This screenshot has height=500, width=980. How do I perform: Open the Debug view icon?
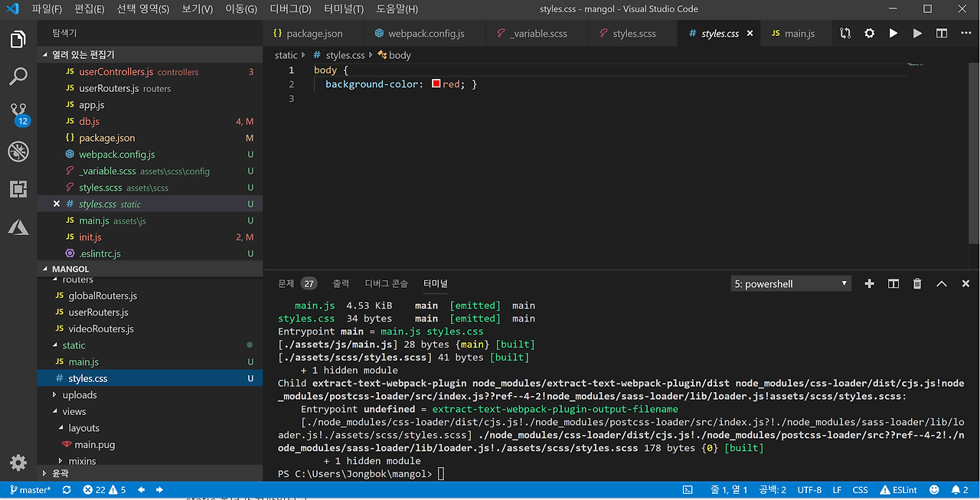(x=18, y=151)
